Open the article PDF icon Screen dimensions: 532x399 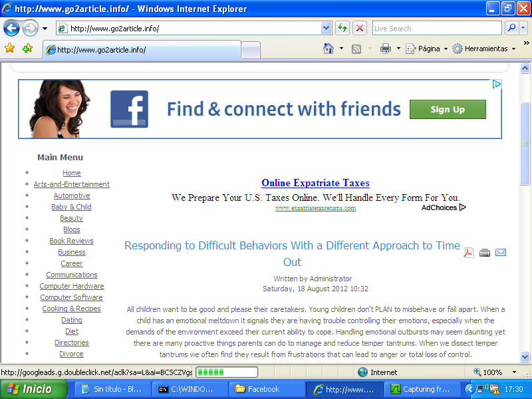(469, 253)
